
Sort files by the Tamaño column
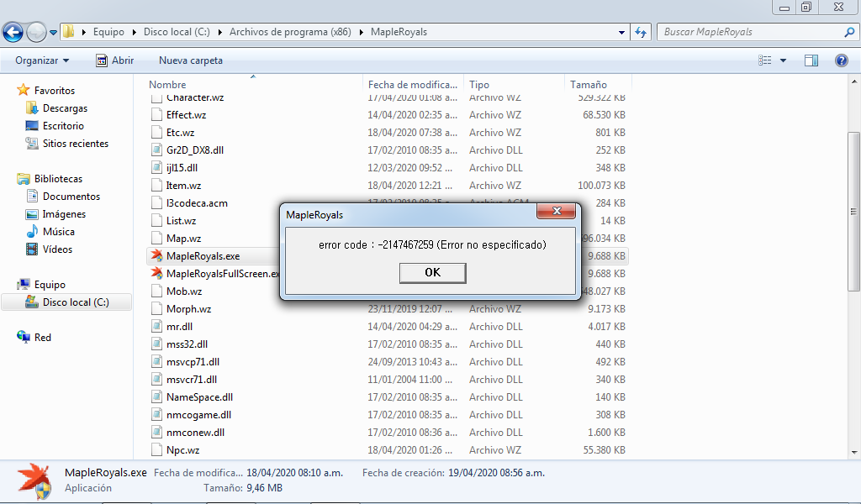589,85
